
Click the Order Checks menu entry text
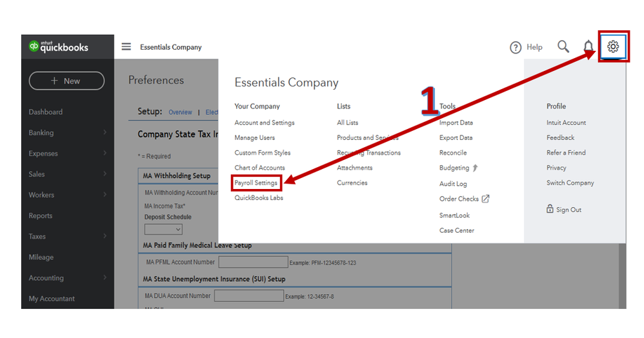[x=459, y=199]
